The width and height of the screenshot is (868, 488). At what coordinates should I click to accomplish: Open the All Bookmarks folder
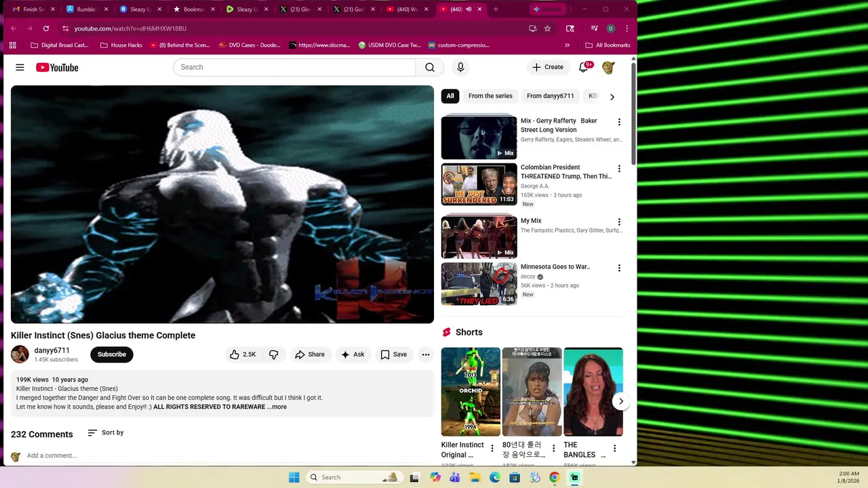[x=608, y=45]
